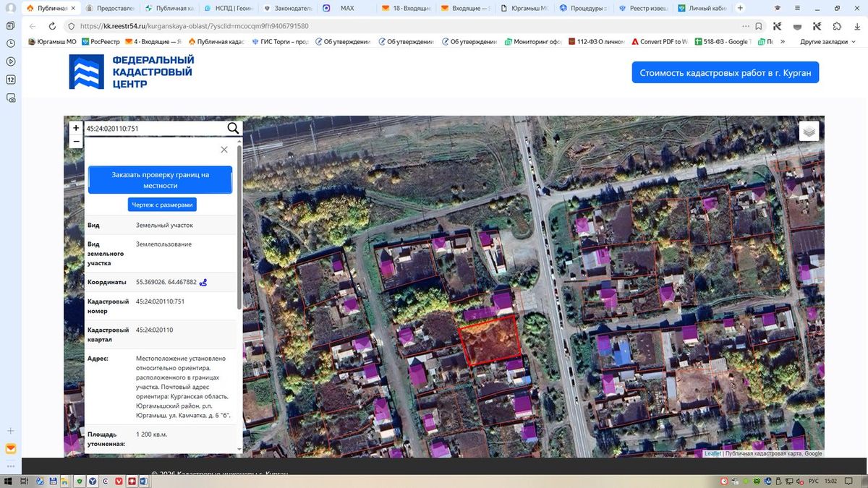
Task: Click the Leaflet attribution link
Action: [713, 454]
